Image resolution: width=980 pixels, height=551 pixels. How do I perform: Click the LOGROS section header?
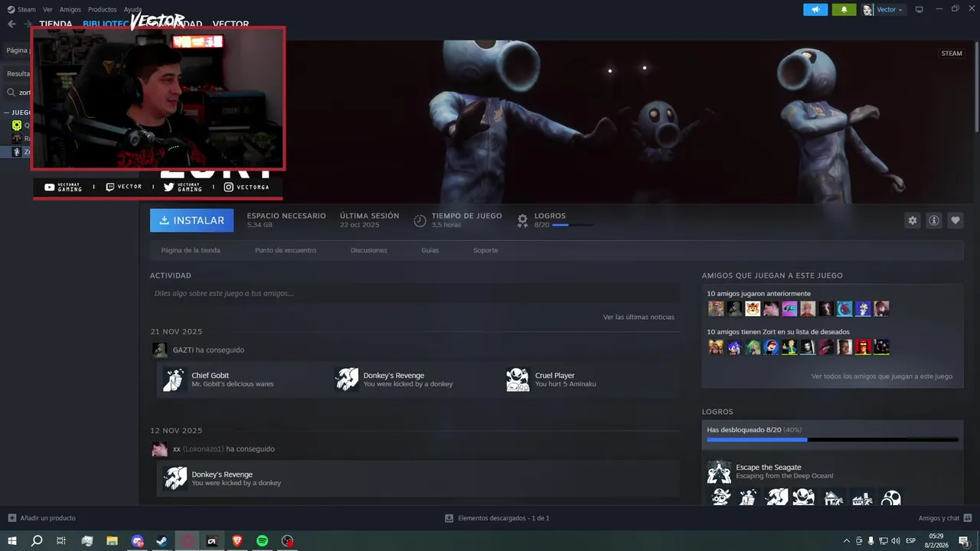click(717, 412)
